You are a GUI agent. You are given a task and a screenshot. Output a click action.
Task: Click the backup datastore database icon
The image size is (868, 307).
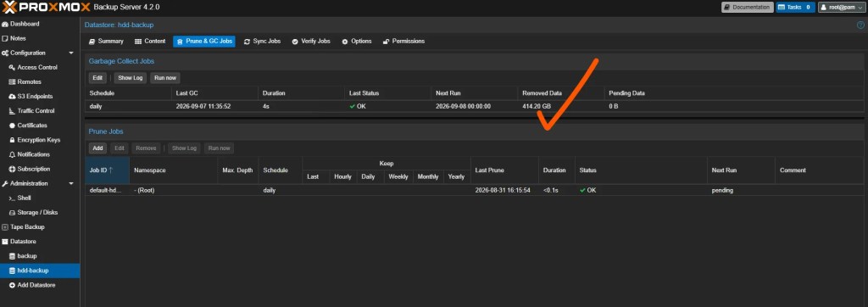point(12,256)
